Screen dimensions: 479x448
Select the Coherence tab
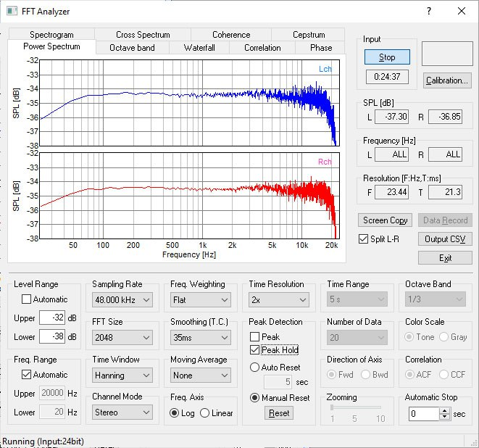(231, 35)
